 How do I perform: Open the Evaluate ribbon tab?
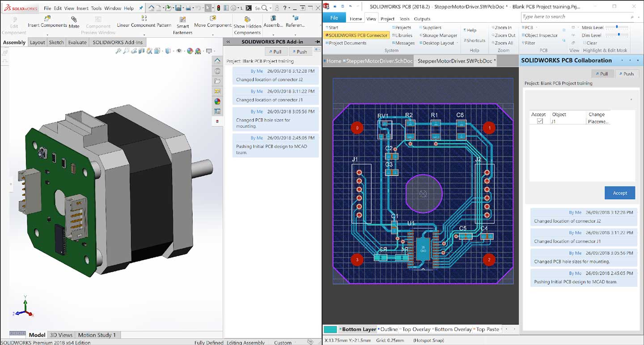pyautogui.click(x=77, y=42)
